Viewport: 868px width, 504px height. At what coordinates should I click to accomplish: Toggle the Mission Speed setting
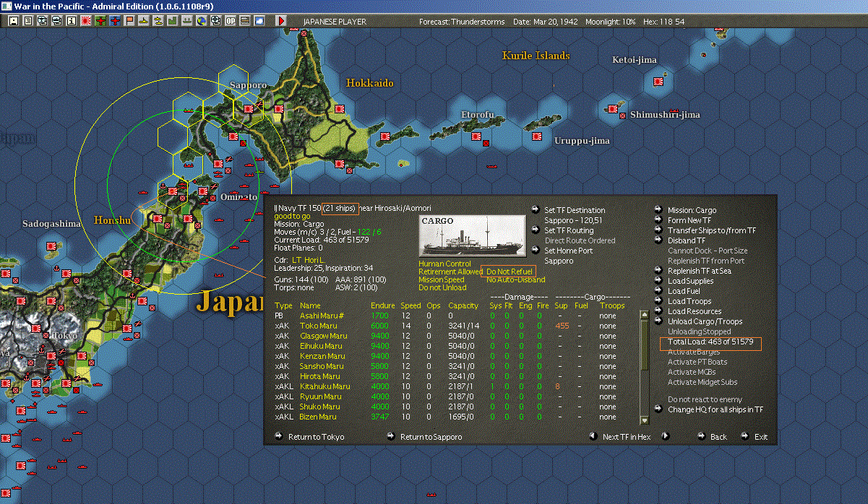(442, 279)
